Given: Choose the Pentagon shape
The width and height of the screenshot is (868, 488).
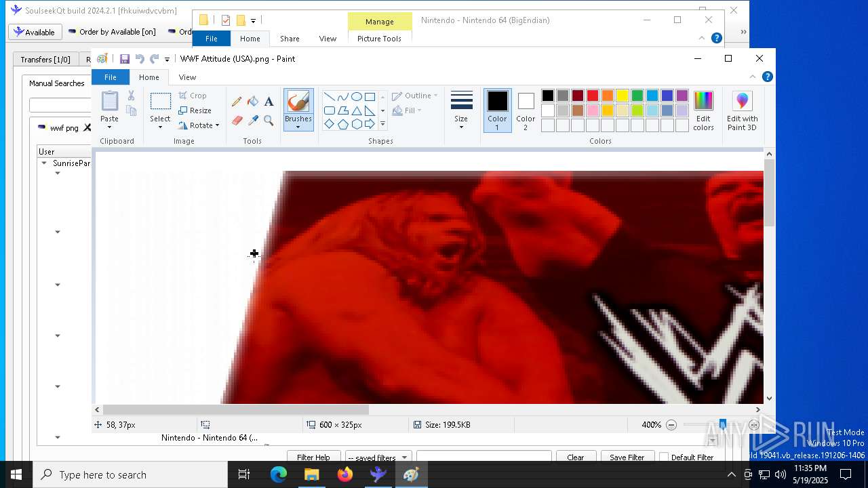Looking at the screenshot, I should tap(342, 124).
